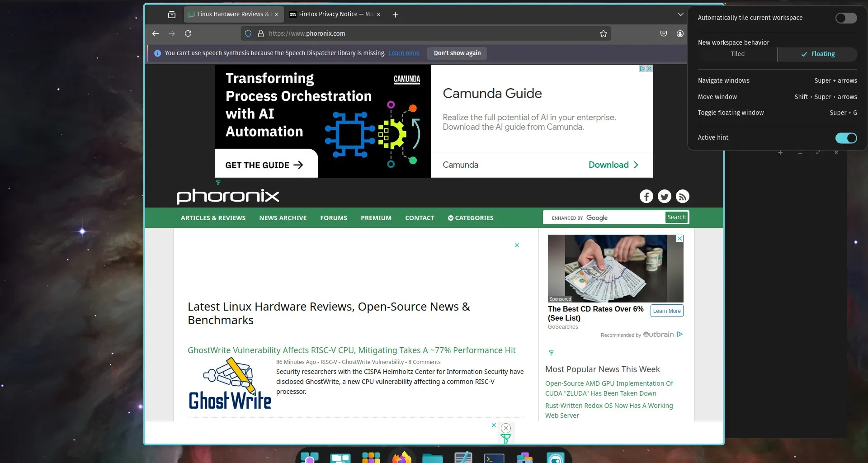Image resolution: width=868 pixels, height=463 pixels.
Task: Open the new tab with plus button
Action: (395, 14)
